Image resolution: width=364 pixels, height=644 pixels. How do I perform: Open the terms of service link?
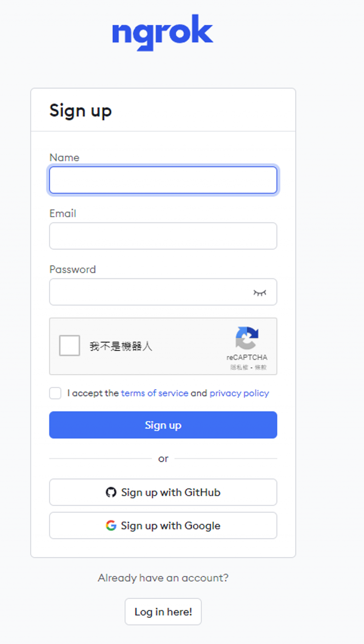(155, 393)
